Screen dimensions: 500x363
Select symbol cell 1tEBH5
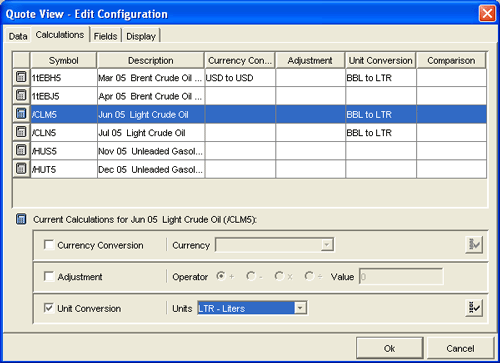point(64,78)
